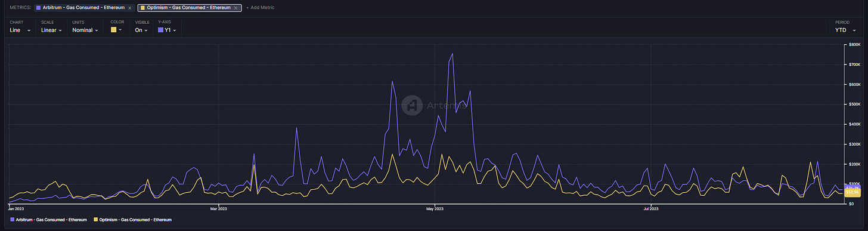868x231 pixels.
Task: Toggle the Optimism series in the chart legend
Action: pos(133,220)
